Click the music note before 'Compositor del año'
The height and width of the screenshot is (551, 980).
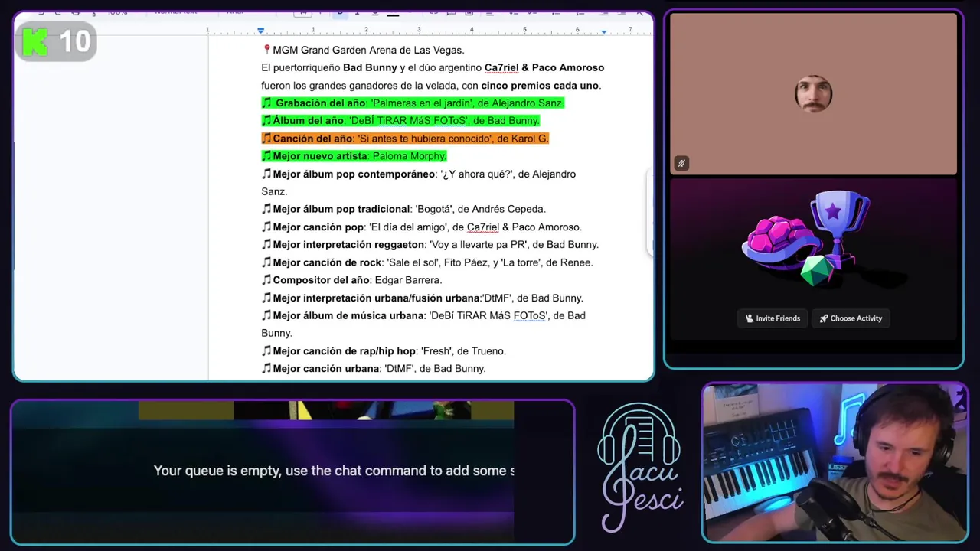coord(266,280)
